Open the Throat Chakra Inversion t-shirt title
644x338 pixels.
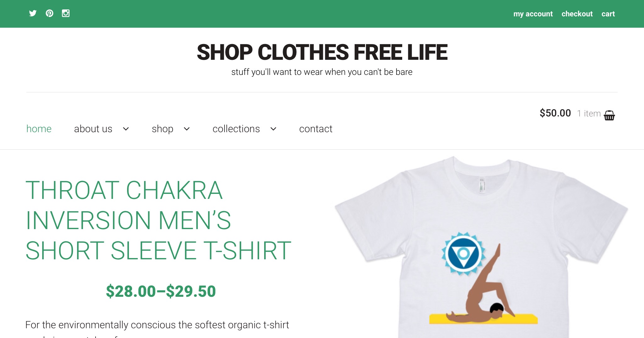[x=158, y=220]
